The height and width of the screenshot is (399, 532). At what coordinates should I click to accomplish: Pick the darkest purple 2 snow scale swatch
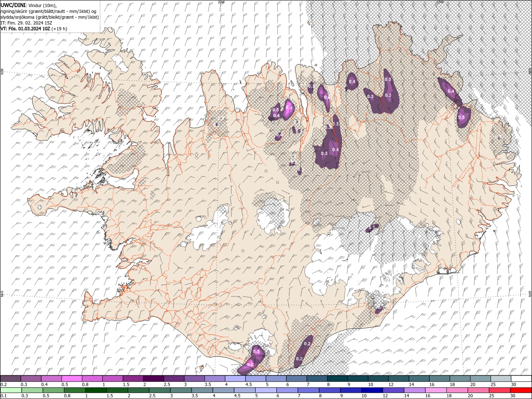[x=153, y=379]
